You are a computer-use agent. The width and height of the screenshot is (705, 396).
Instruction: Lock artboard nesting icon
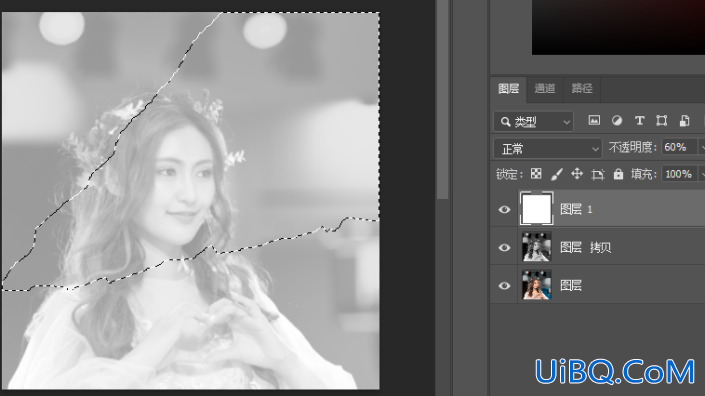tap(598, 174)
